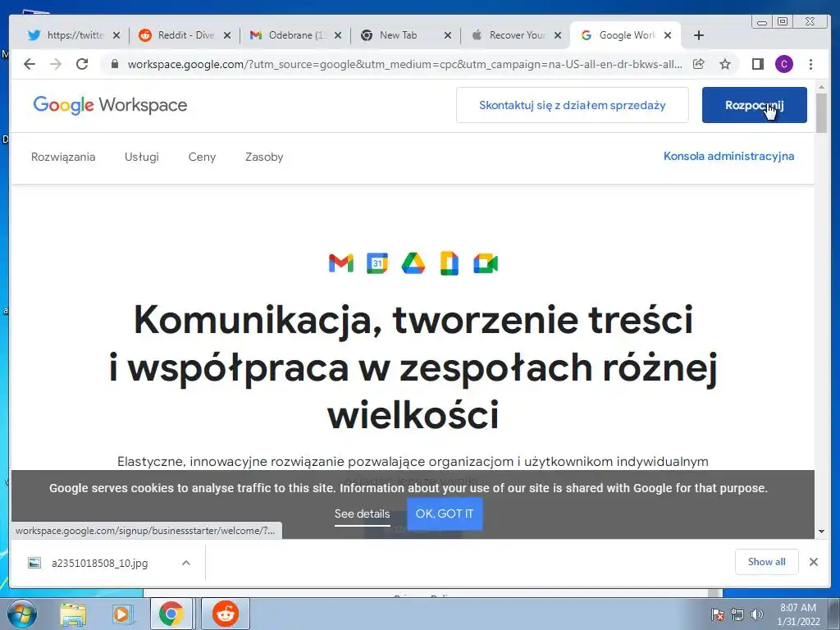Close the Reddit tab
The height and width of the screenshot is (630, 840).
[x=227, y=35]
